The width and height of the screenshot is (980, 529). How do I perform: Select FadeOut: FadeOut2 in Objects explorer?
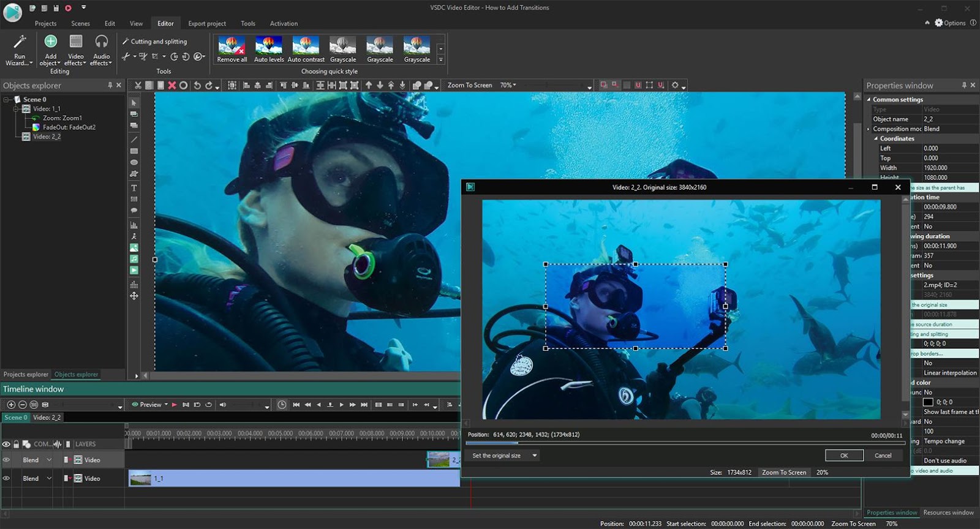click(x=69, y=127)
